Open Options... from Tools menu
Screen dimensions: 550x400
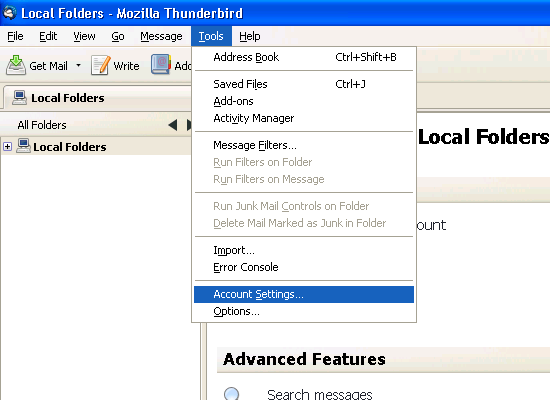304,312
